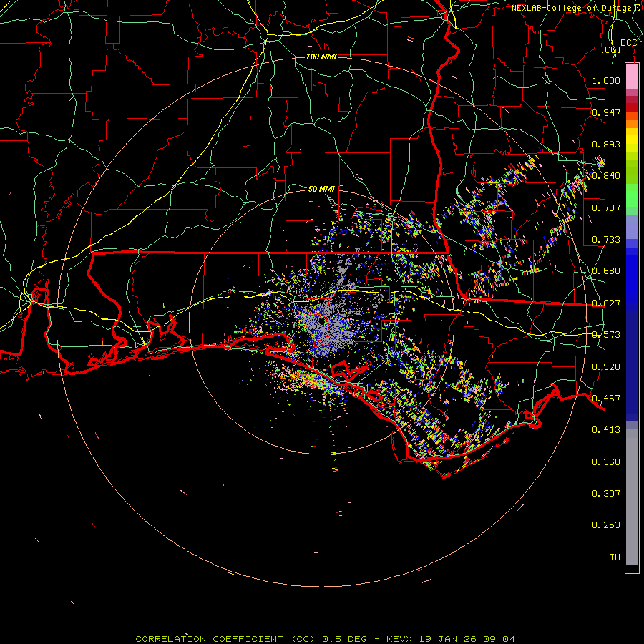Click the 0.573 legend value
Image resolution: width=644 pixels, height=644 pixels.
[x=606, y=335]
